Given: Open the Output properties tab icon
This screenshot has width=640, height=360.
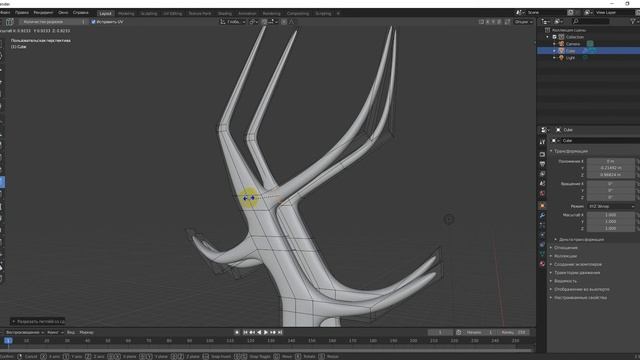Looking at the screenshot, I should pos(542,164).
